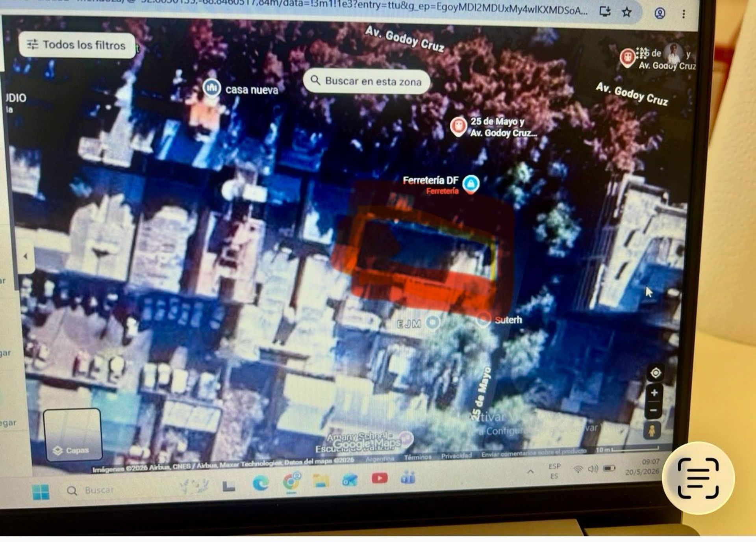The width and height of the screenshot is (756, 542).
Task: Click the Suterh place marker
Action: tap(483, 319)
